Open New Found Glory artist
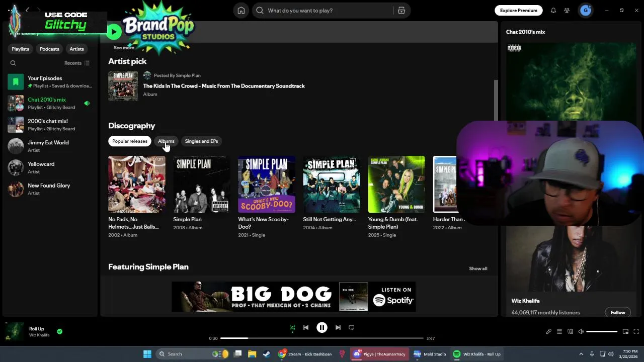644x362 pixels. (50, 189)
